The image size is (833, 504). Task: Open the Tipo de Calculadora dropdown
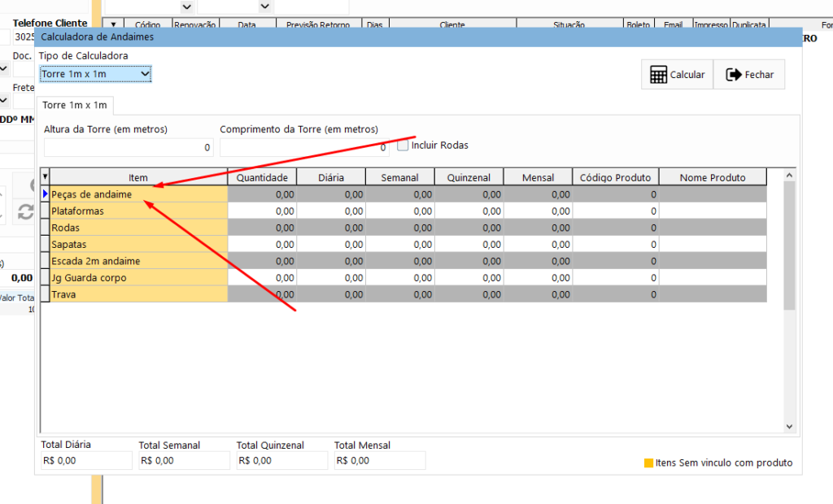pyautogui.click(x=95, y=74)
